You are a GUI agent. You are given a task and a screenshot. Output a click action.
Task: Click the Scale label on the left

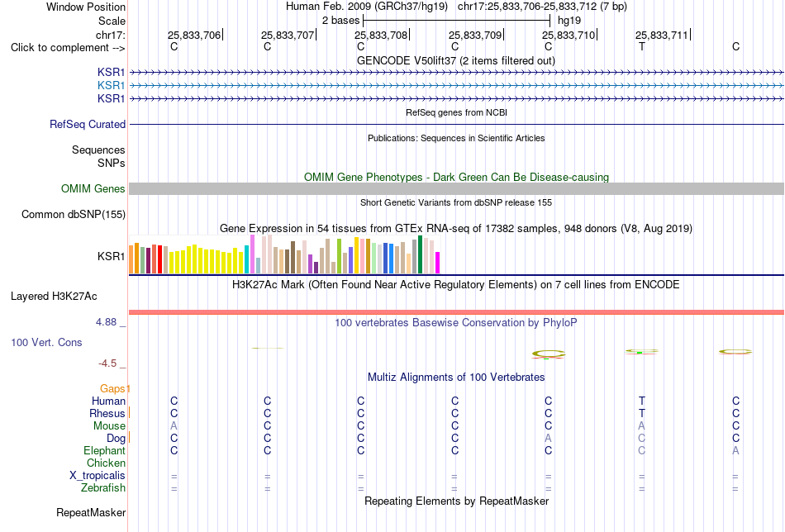click(112, 21)
